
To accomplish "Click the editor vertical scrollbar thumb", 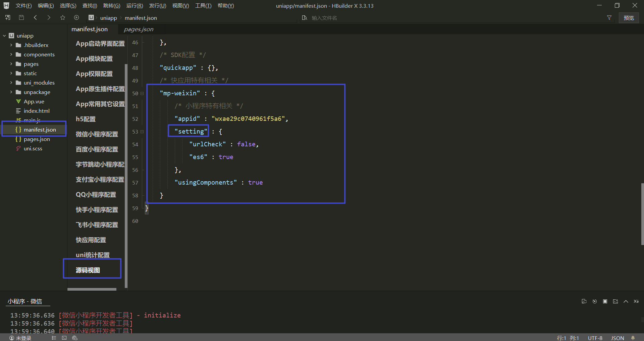I will [642, 214].
